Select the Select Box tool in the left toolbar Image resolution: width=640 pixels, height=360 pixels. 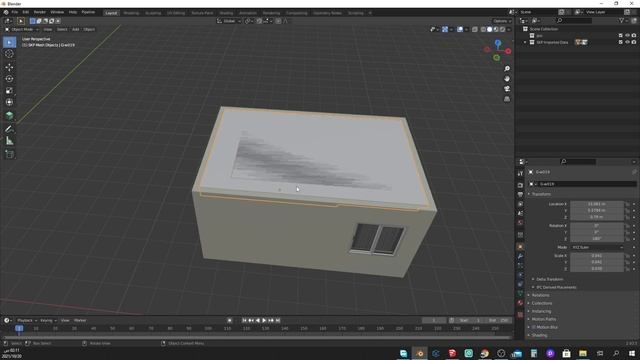9,42
